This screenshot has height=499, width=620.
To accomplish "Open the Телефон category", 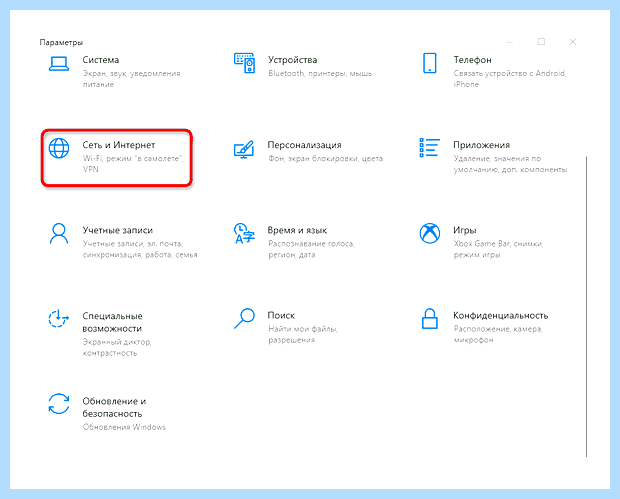I will (x=473, y=60).
